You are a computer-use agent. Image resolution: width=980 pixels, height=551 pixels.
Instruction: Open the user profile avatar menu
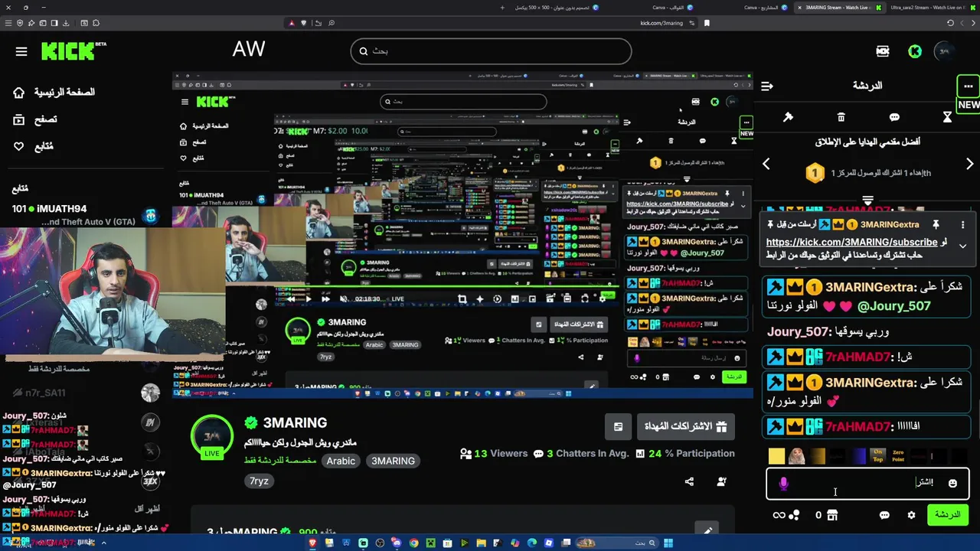[945, 51]
